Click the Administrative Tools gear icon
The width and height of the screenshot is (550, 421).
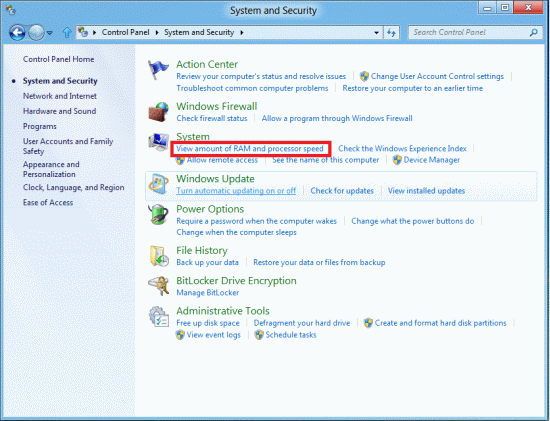pyautogui.click(x=158, y=316)
